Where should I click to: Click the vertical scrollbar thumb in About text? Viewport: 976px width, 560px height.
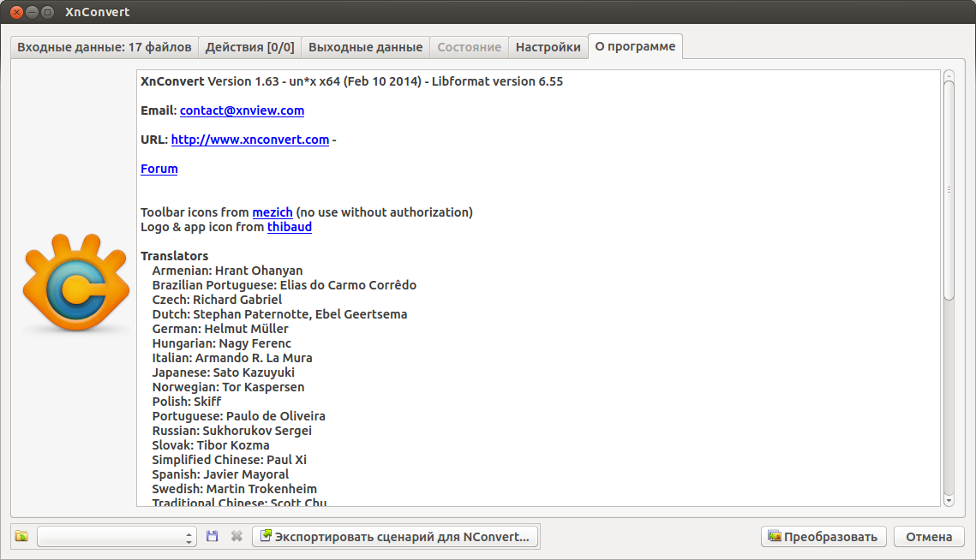[x=949, y=190]
